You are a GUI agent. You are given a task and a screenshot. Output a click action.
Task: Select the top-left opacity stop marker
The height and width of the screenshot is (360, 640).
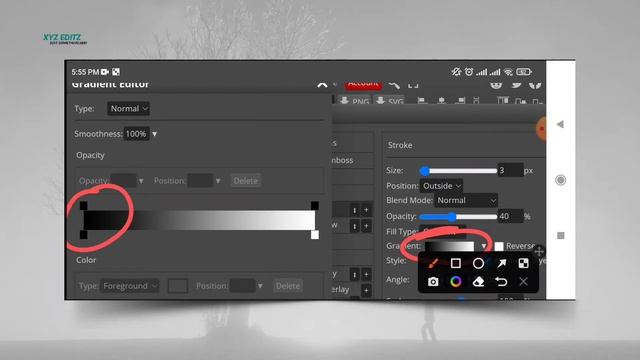(83, 205)
